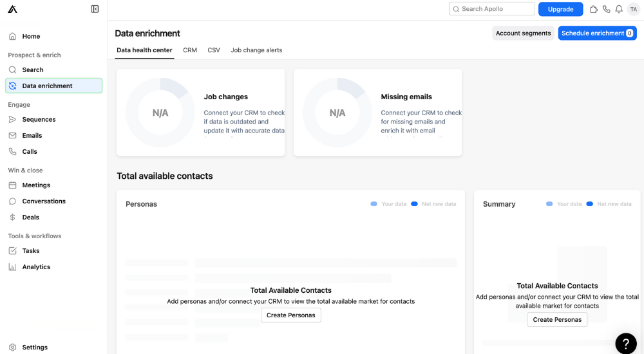Focus the Search Apollo input field
This screenshot has height=354, width=644.
pyautogui.click(x=491, y=9)
